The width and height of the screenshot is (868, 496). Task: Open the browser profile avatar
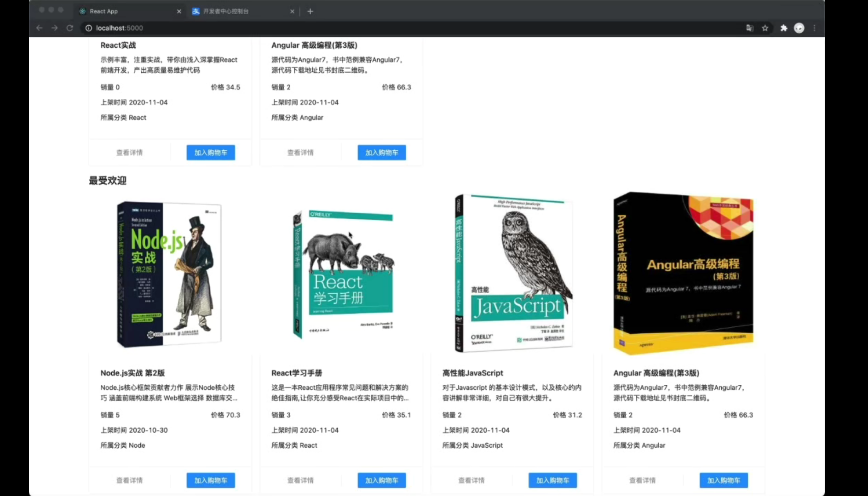[799, 28]
